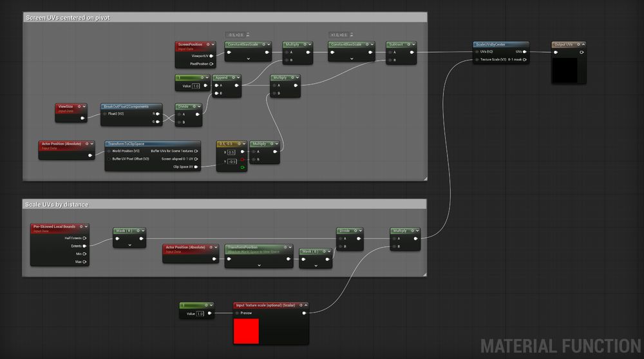Toggle the circle icon on ScreenPosition header
Viewport: 644px width, 359px height.
(208, 44)
